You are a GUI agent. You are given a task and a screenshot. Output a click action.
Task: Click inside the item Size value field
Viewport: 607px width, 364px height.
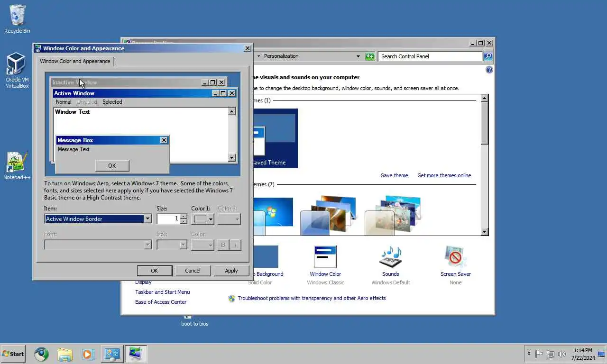168,218
